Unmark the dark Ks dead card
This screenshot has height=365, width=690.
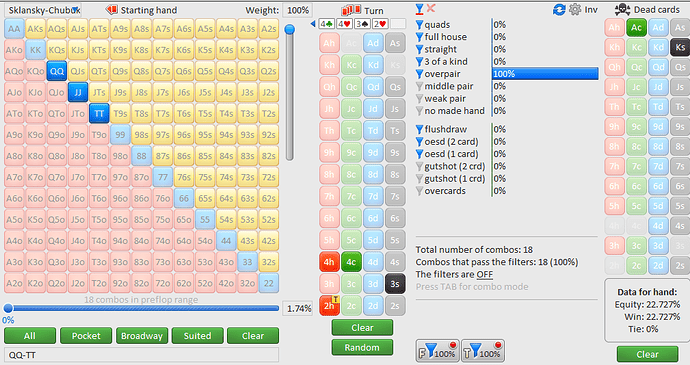(680, 48)
